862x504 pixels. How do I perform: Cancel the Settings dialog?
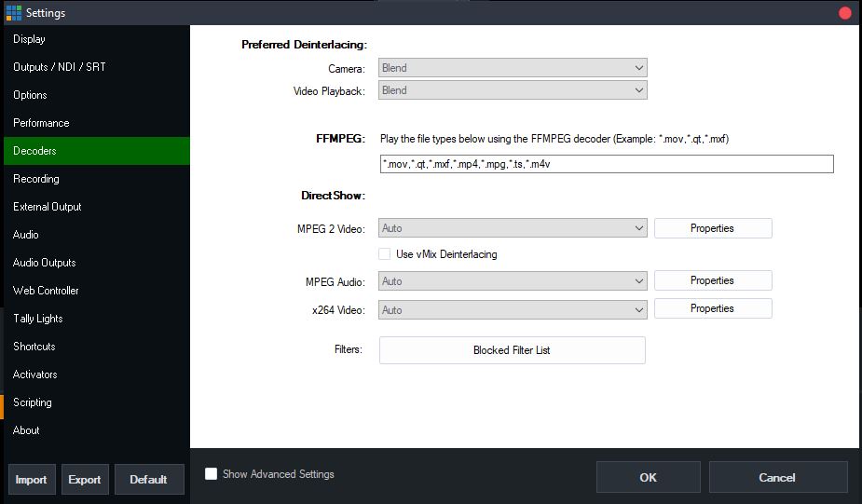coord(778,477)
